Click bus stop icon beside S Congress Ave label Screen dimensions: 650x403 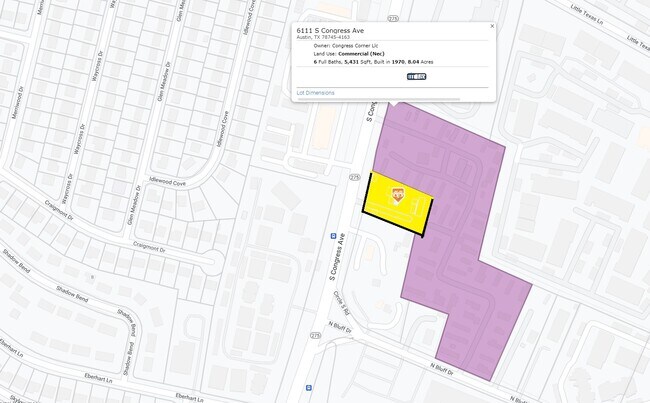[x=332, y=236]
